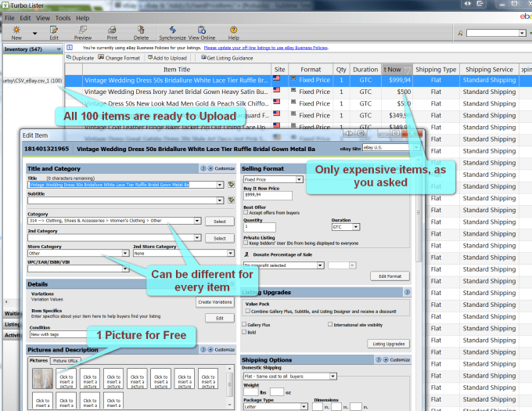Enable Accept offers from buyers checkbox
The width and height of the screenshot is (532, 411).
pos(247,212)
